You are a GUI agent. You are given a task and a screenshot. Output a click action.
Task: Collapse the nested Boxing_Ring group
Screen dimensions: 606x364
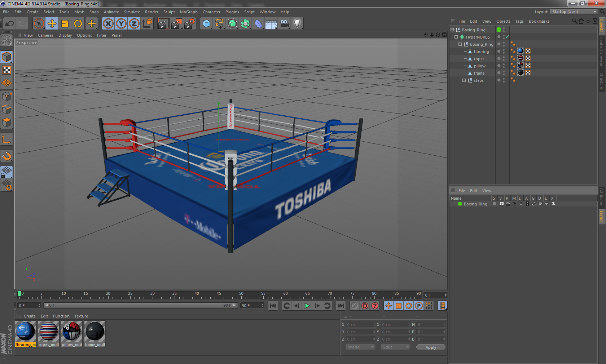(x=460, y=44)
